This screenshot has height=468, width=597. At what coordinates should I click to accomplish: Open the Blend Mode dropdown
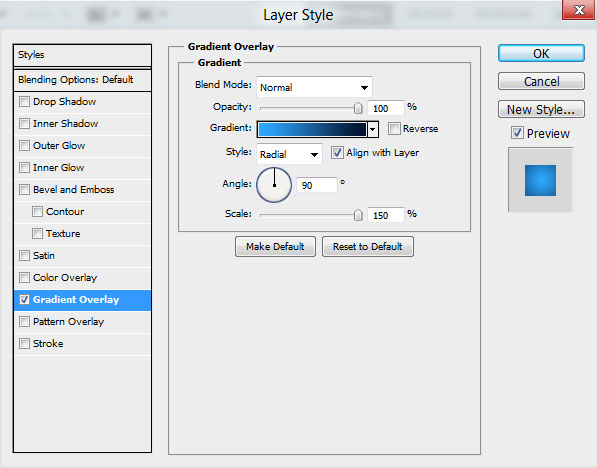coord(314,87)
